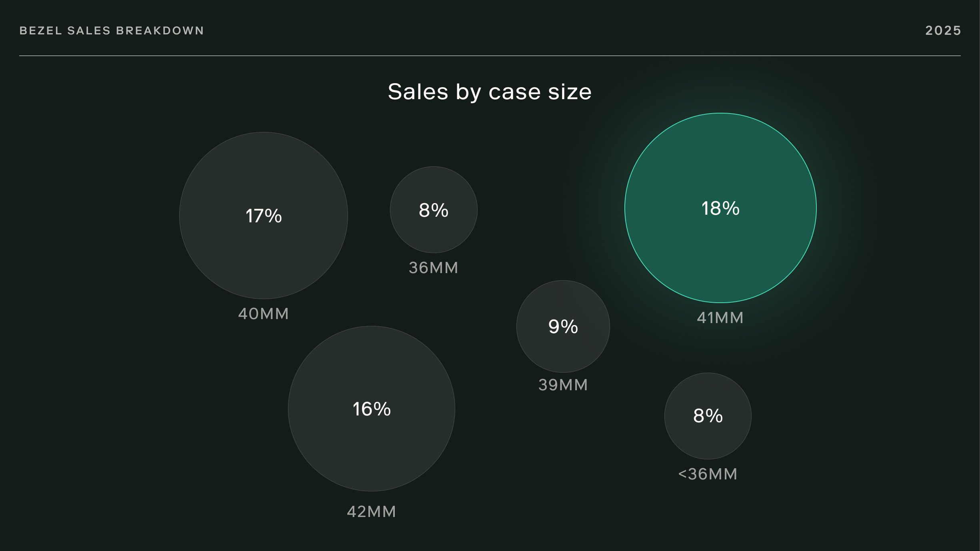Click the <36MM label
The width and height of the screenshot is (980, 551).
click(x=708, y=474)
